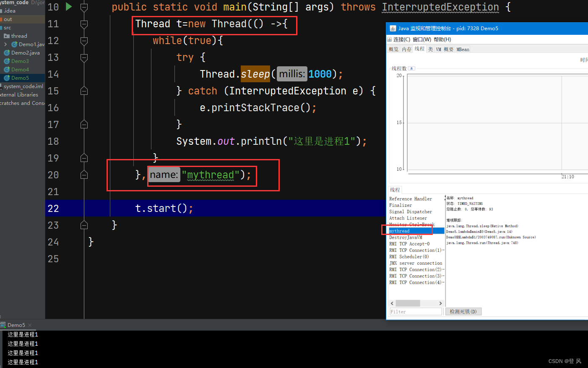Click the Demo3 class file icon in project tree
The image size is (588, 368).
7,61
